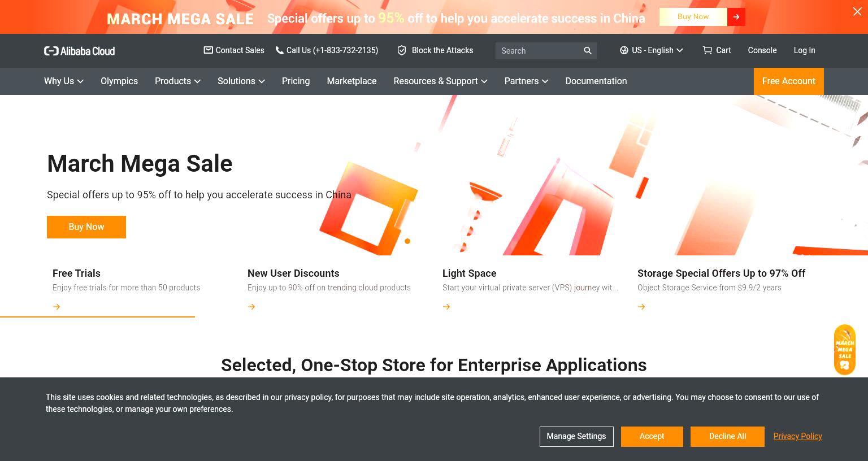Click the Call Us phone number
The image size is (868, 461).
tap(332, 50)
